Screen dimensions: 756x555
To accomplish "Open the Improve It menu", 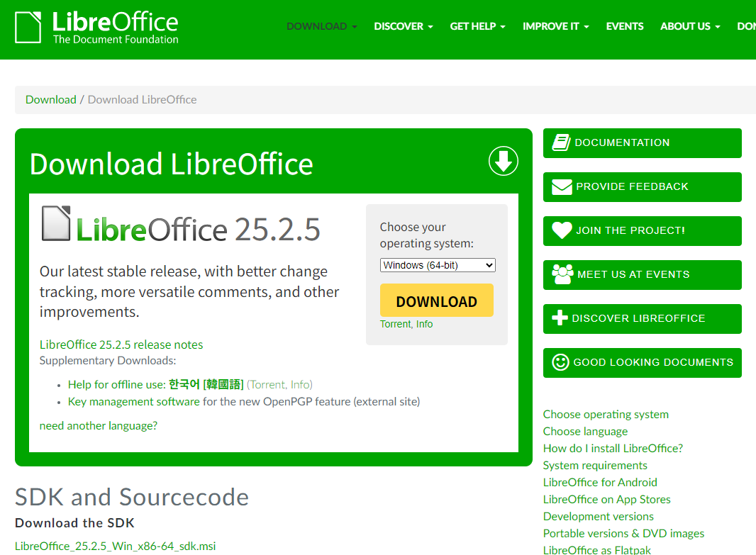I will click(555, 26).
